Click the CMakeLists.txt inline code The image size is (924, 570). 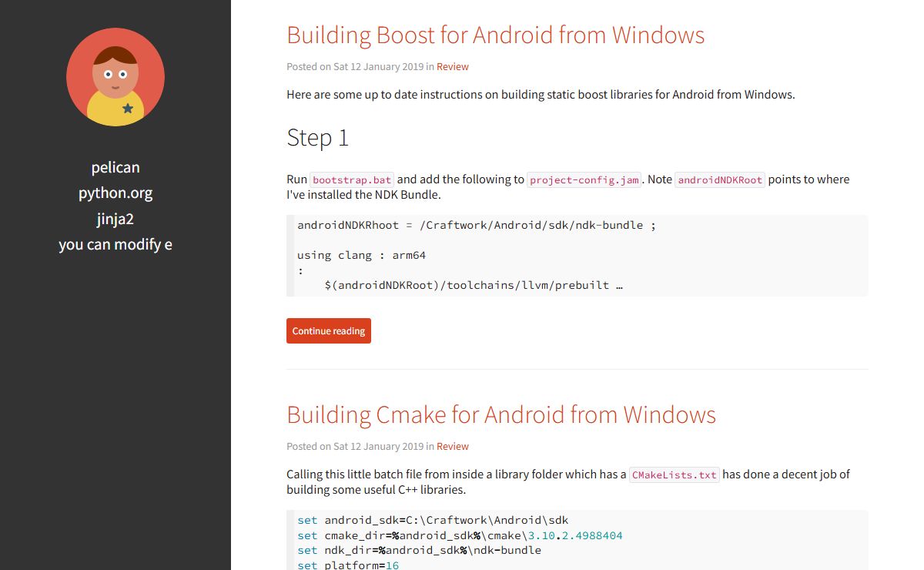point(675,474)
